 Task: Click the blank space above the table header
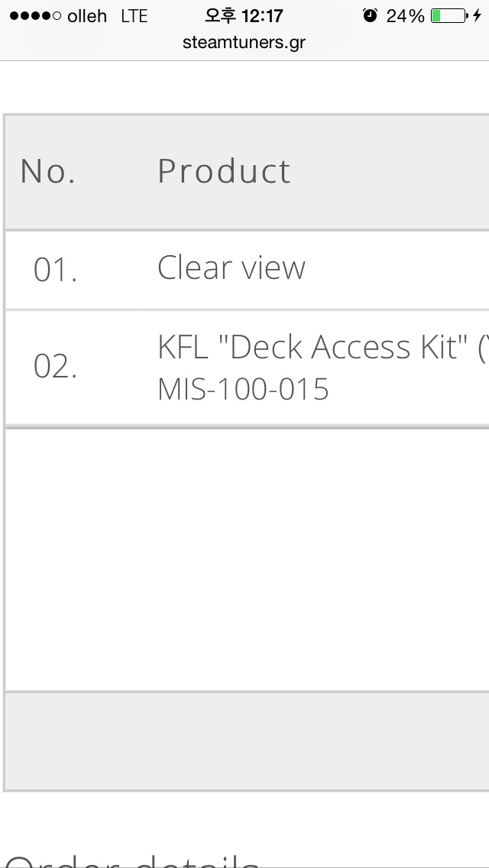click(x=244, y=87)
